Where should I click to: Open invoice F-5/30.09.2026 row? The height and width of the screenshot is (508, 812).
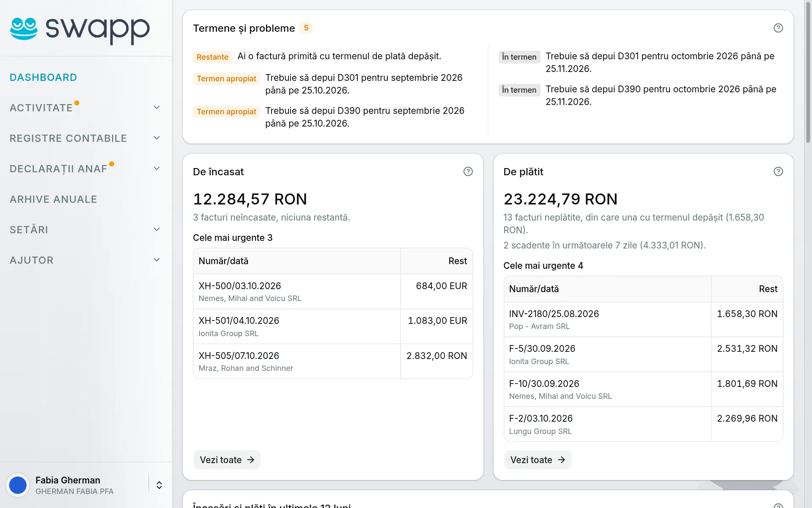pos(643,354)
